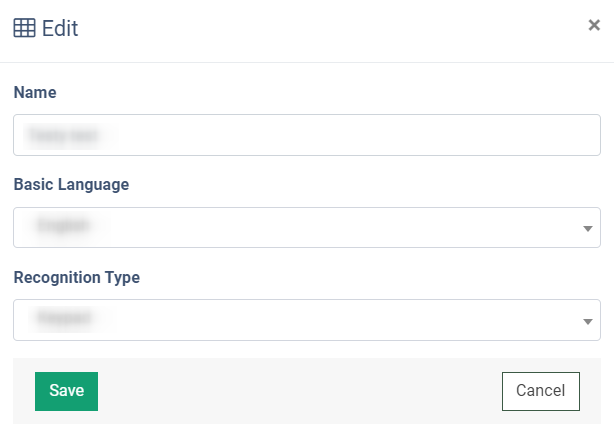
Task: Open the Basic Language dropdown
Action: point(307,227)
